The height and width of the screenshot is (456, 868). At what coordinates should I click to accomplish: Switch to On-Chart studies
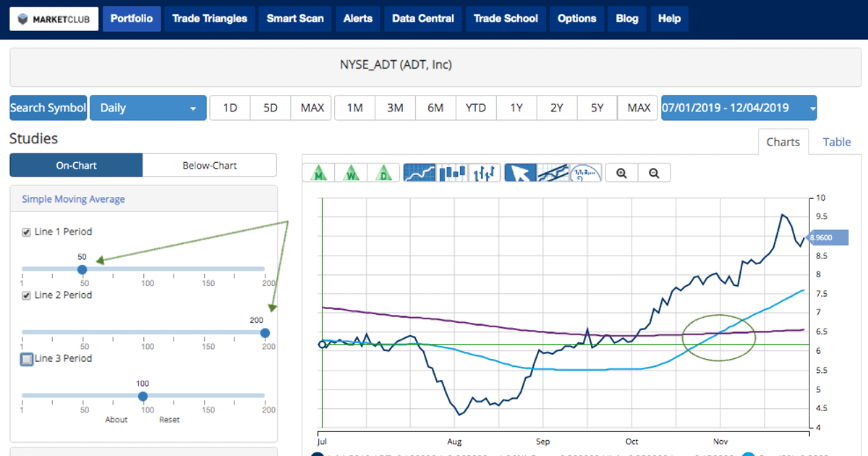76,165
